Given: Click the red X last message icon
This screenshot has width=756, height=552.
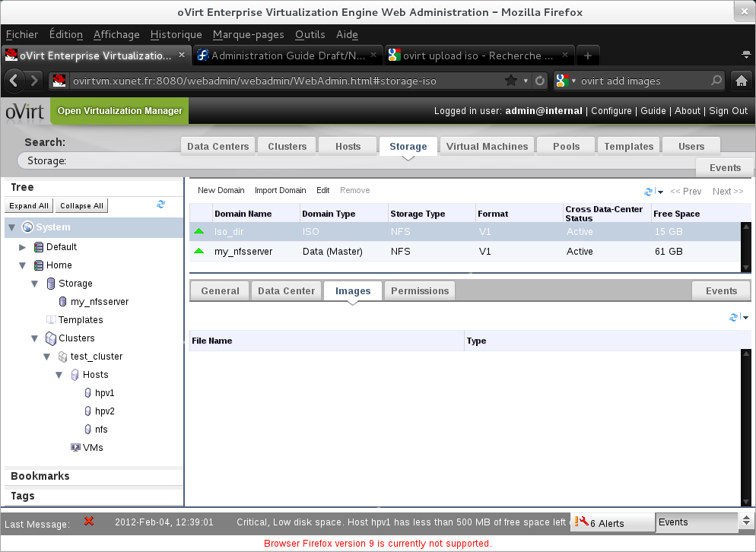Looking at the screenshot, I should pyautogui.click(x=89, y=522).
